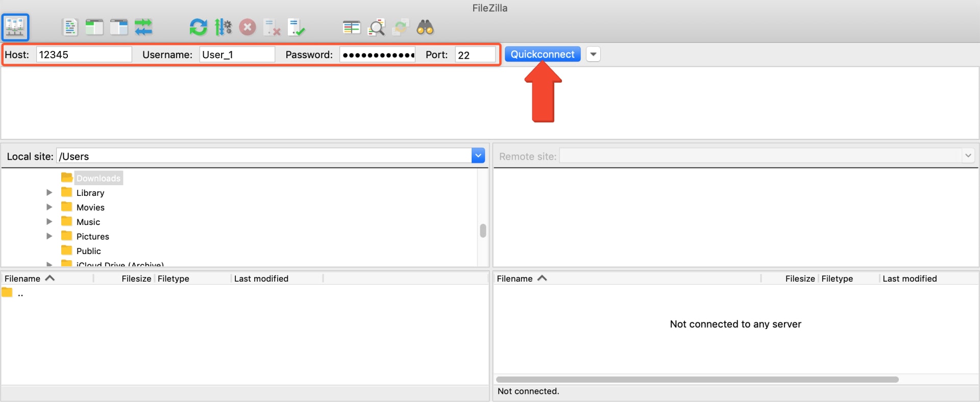The image size is (980, 402).
Task: Toggle remote directory tree display
Action: tap(119, 27)
